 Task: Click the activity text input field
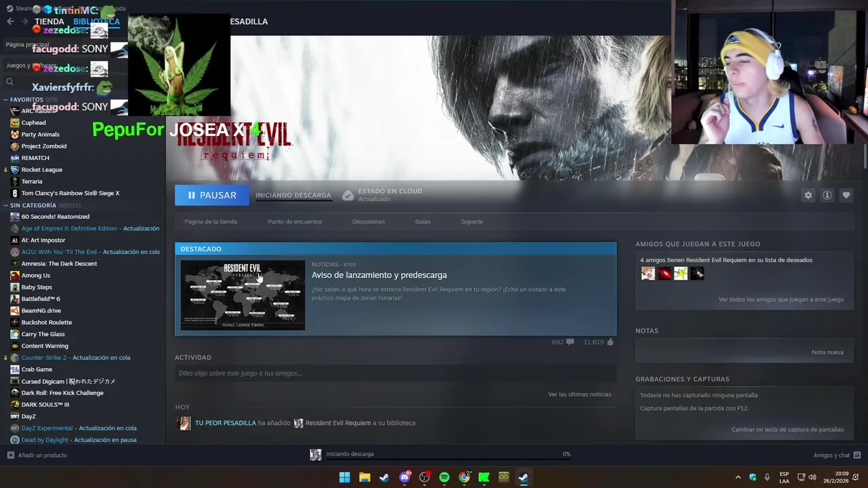pos(395,373)
